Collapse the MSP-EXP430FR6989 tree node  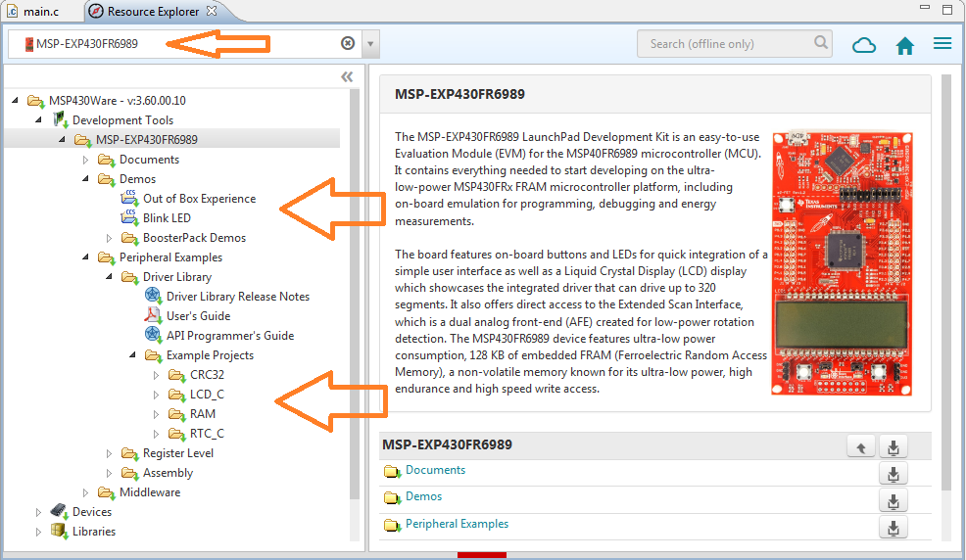click(63, 140)
